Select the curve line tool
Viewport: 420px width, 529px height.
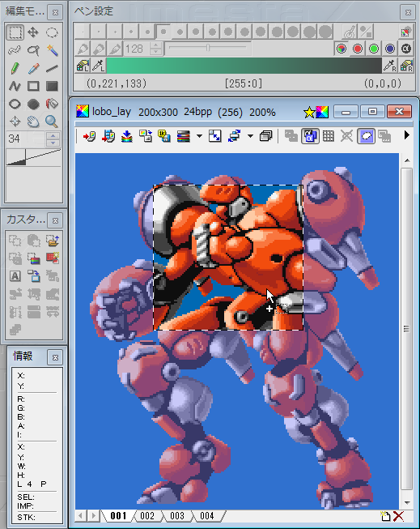click(15, 86)
